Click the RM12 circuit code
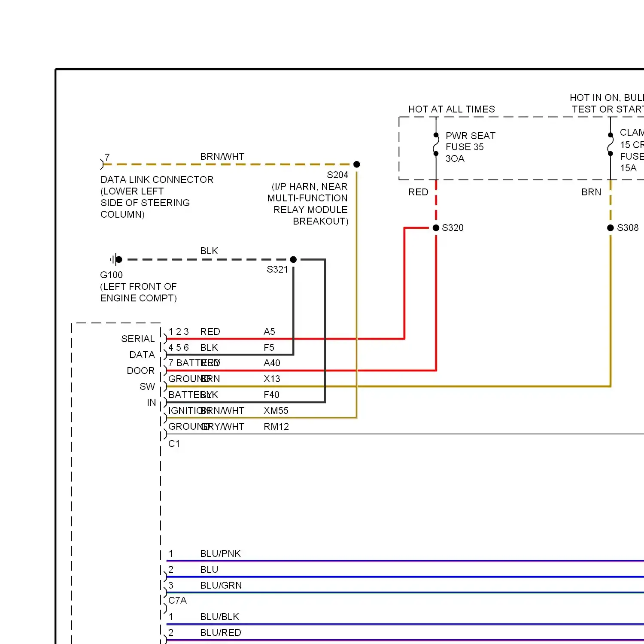Screen dimensions: 644x644 click(276, 426)
